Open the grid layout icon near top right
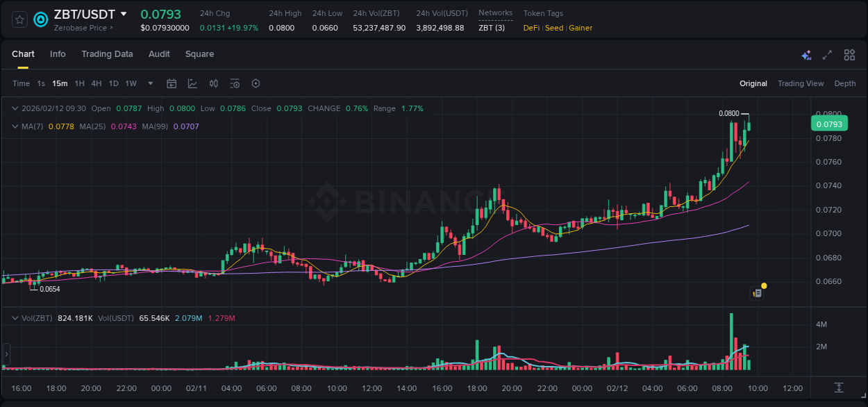 click(849, 54)
